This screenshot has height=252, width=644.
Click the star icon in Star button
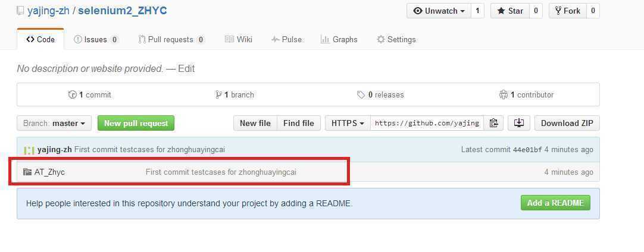pyautogui.click(x=501, y=11)
